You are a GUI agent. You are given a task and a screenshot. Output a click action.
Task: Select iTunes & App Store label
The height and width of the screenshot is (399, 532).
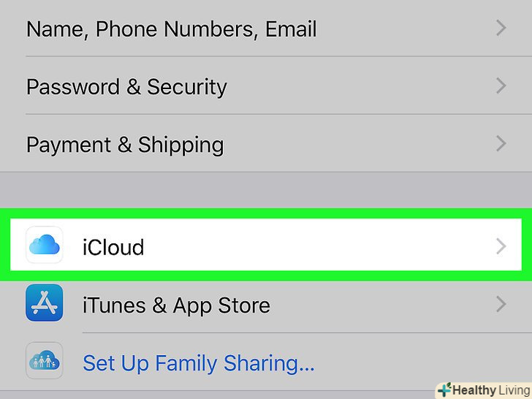pyautogui.click(x=176, y=305)
